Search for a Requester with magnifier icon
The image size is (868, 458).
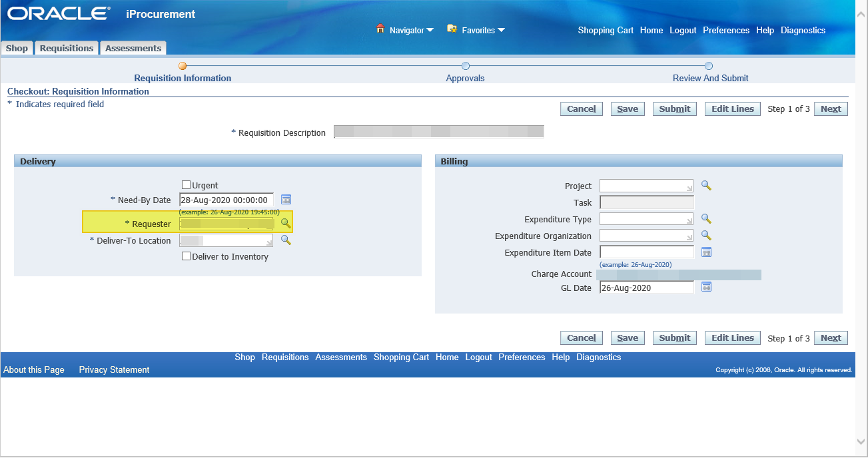point(285,223)
